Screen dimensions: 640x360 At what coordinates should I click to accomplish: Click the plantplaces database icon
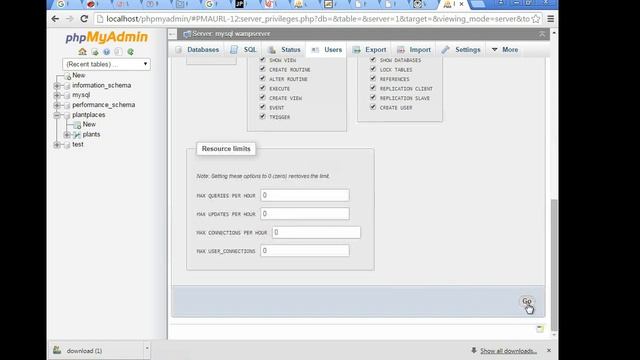point(67,116)
